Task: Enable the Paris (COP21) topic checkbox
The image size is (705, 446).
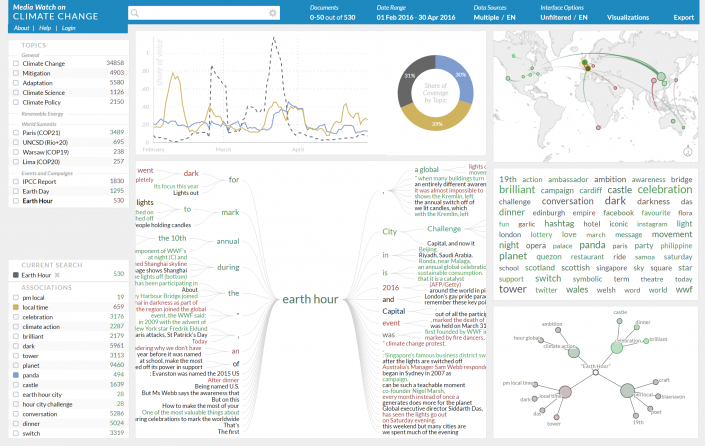Action: coord(15,132)
